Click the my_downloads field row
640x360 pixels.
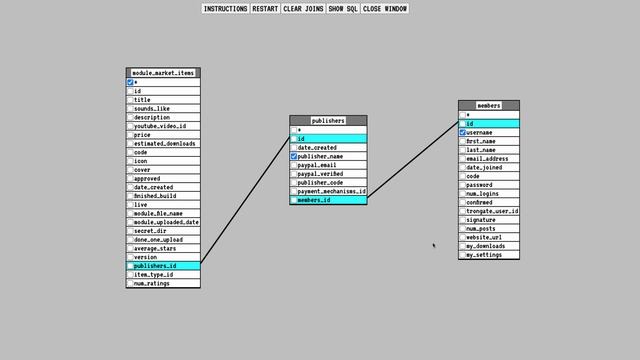click(489, 246)
